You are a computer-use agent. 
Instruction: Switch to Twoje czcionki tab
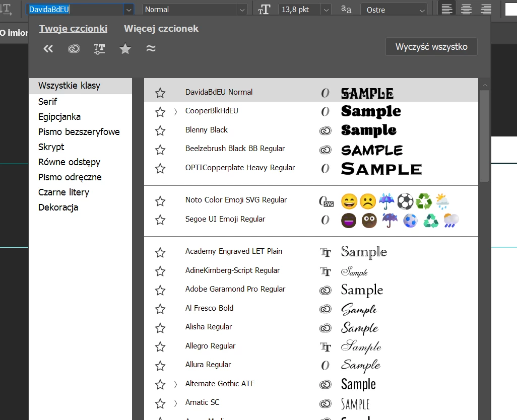point(73,29)
